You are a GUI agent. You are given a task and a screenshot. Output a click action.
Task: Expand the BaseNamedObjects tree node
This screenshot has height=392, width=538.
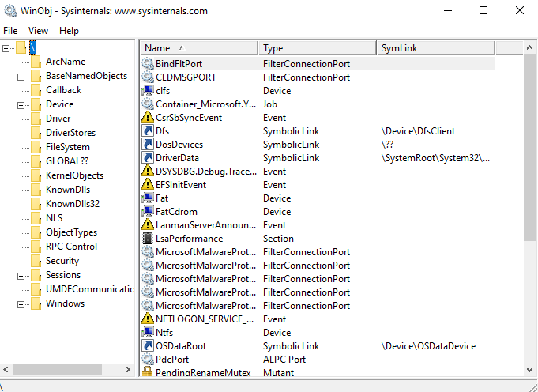tap(21, 77)
